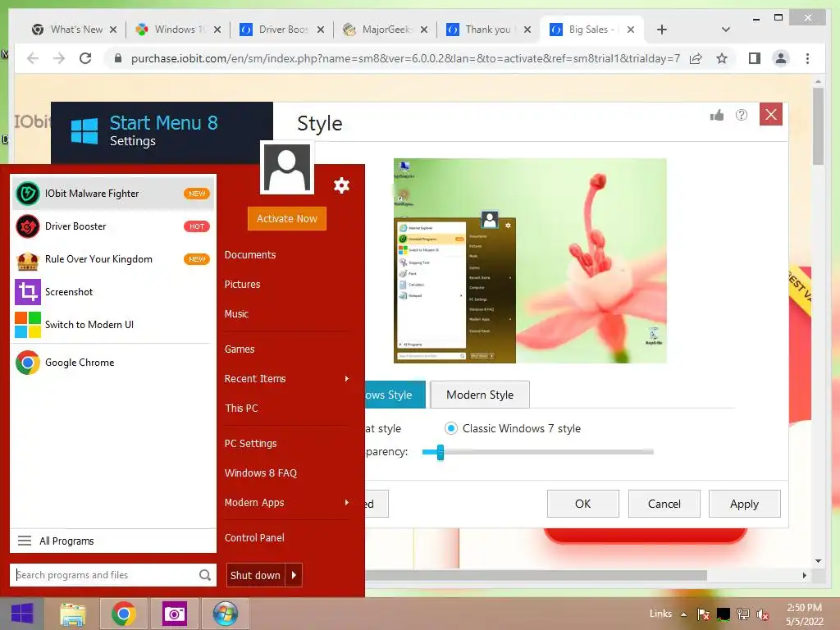Screen dimensions: 840x630
Task: Open Chrome three-dot menu
Action: point(807,58)
